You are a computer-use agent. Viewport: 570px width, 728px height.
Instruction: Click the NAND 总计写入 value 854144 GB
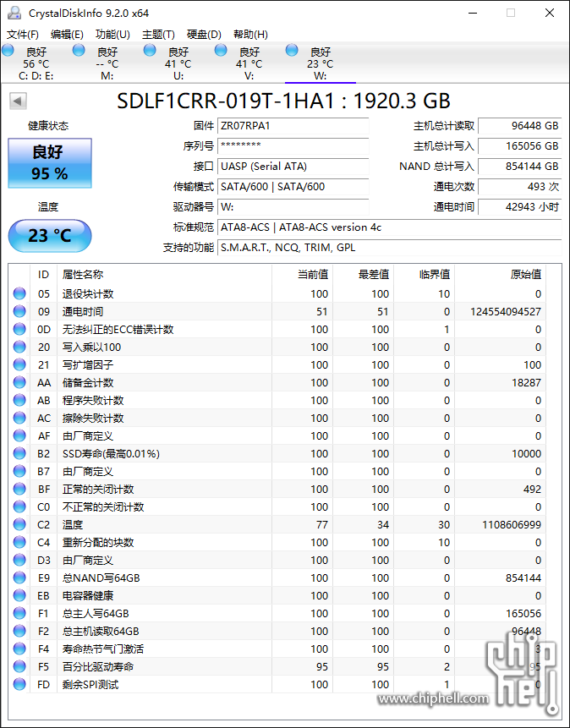coord(520,167)
